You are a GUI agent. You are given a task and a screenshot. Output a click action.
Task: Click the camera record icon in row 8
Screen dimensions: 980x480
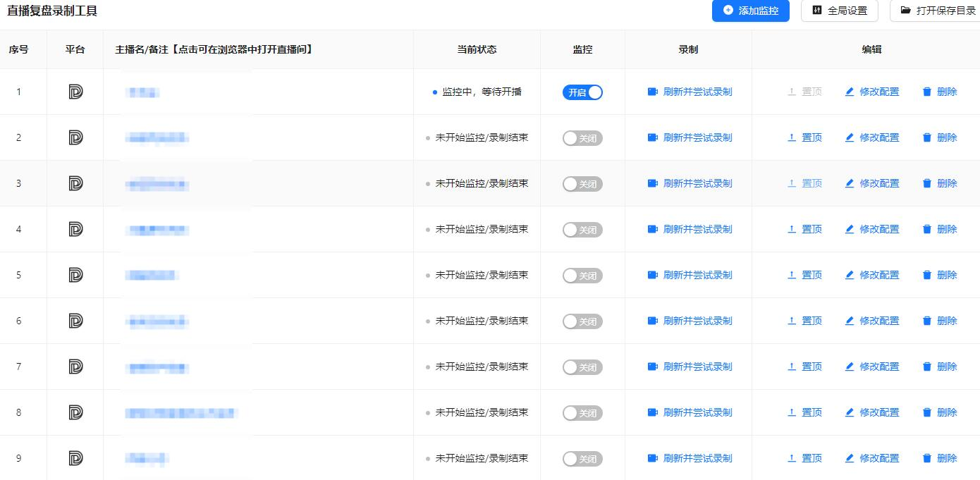pyautogui.click(x=653, y=412)
